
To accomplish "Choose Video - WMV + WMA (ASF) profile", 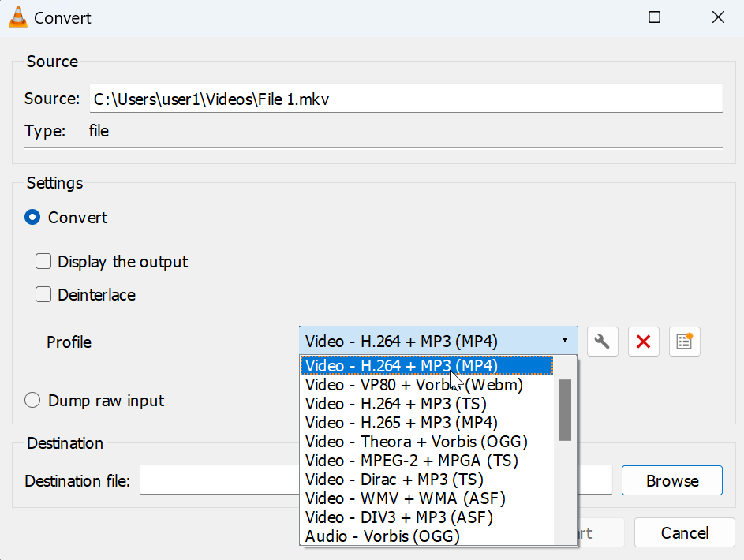I will tap(427, 498).
